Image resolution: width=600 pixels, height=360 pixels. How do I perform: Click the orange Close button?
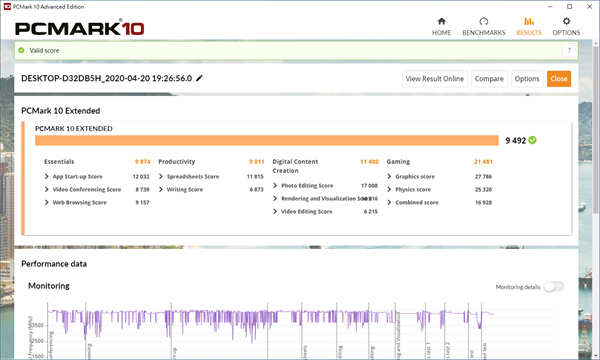click(559, 79)
